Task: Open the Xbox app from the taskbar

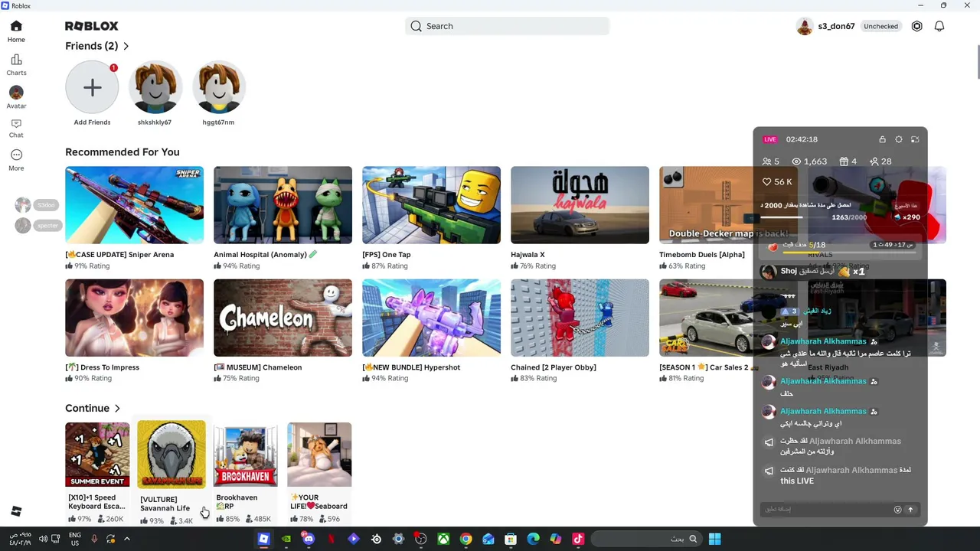Action: (x=443, y=539)
